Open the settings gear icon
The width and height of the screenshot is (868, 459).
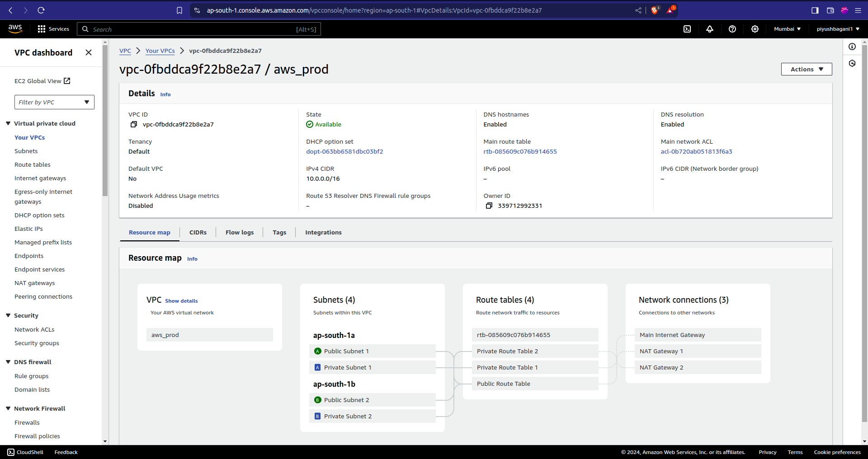coord(755,29)
